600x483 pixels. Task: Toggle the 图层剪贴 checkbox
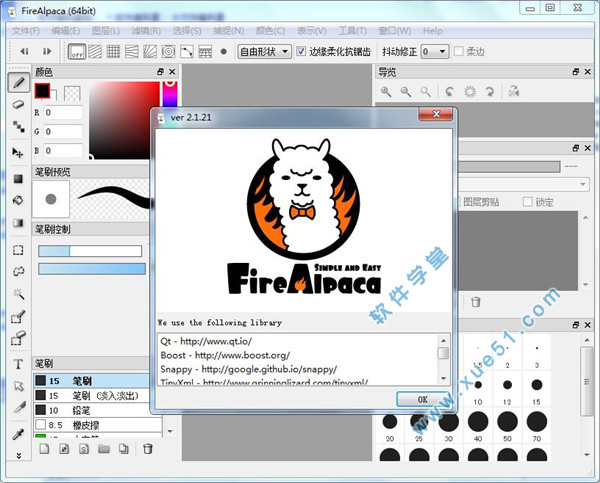pyautogui.click(x=457, y=202)
